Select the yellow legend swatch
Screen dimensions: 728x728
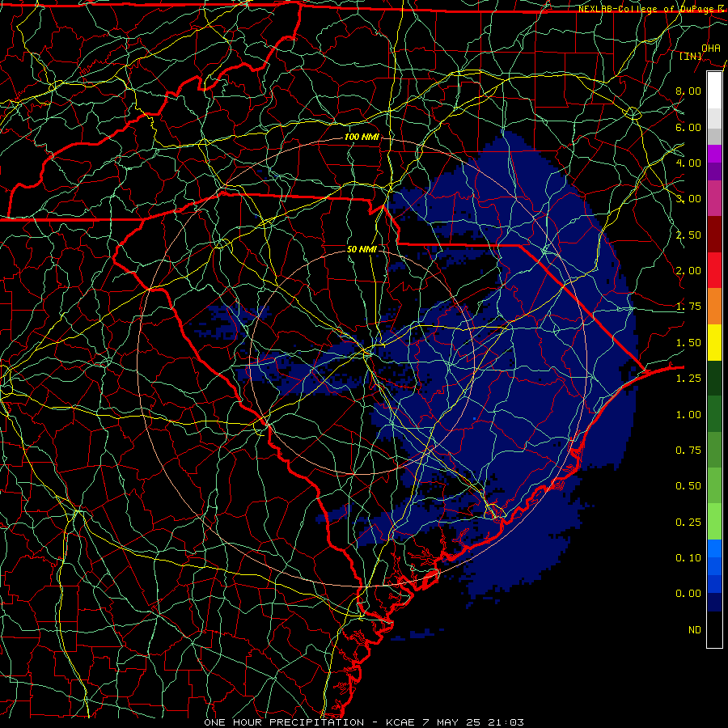pos(714,342)
